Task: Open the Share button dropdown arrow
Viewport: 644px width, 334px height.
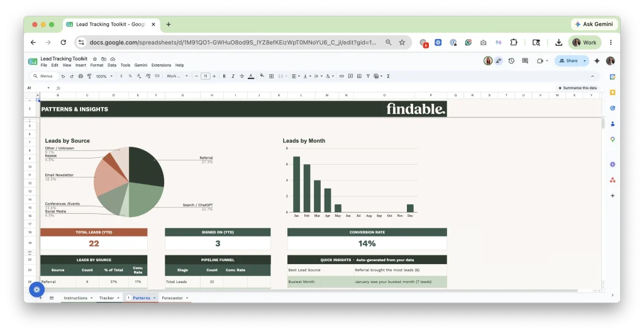Action: [584, 61]
